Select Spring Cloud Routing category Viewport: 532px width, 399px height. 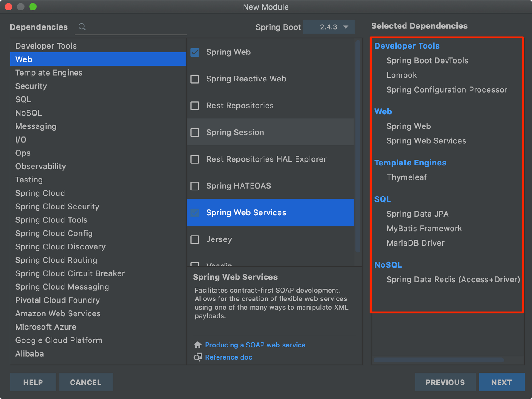point(98,260)
